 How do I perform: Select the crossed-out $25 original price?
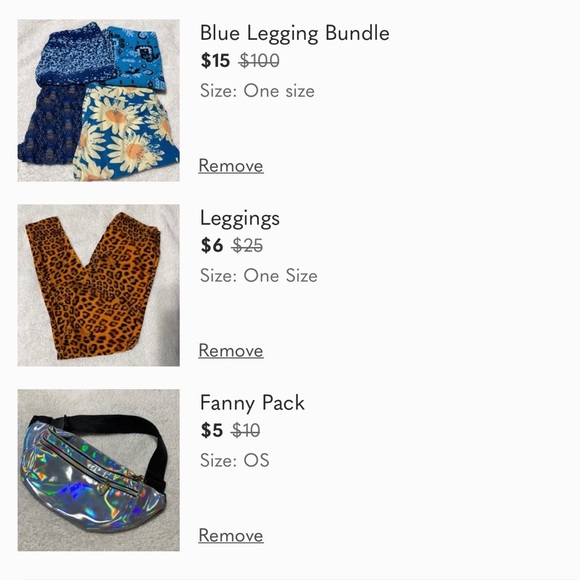[x=247, y=246]
